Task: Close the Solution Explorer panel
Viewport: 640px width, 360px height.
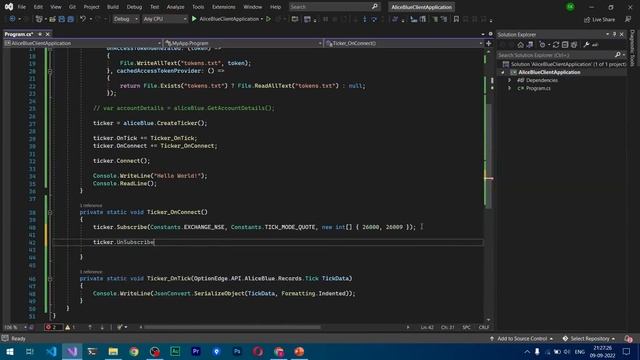Action: coord(622,35)
